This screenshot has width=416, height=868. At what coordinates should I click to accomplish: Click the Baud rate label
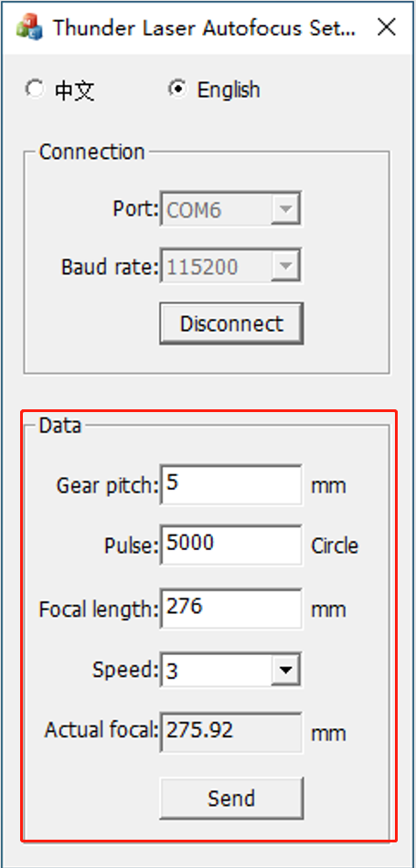click(110, 268)
